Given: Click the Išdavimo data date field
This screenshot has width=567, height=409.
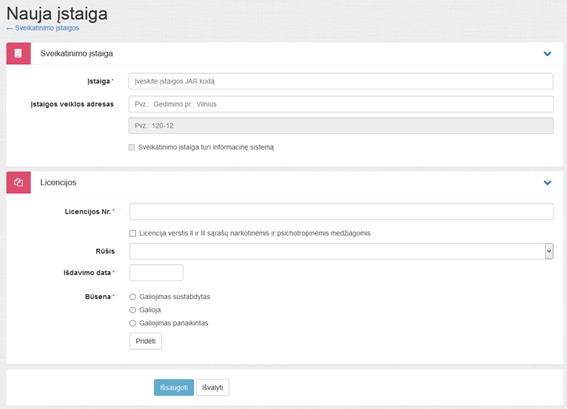Looking at the screenshot, I should [156, 273].
